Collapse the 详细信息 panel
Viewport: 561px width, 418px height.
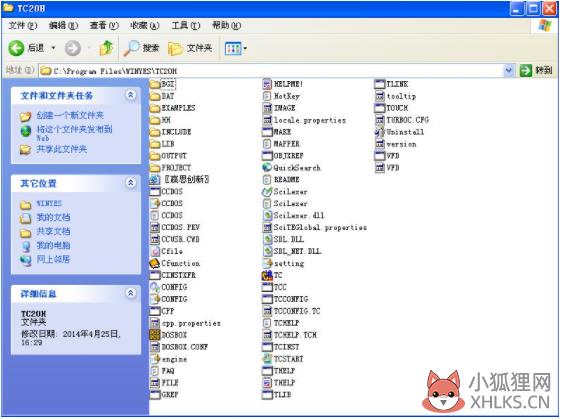pyautogui.click(x=131, y=293)
